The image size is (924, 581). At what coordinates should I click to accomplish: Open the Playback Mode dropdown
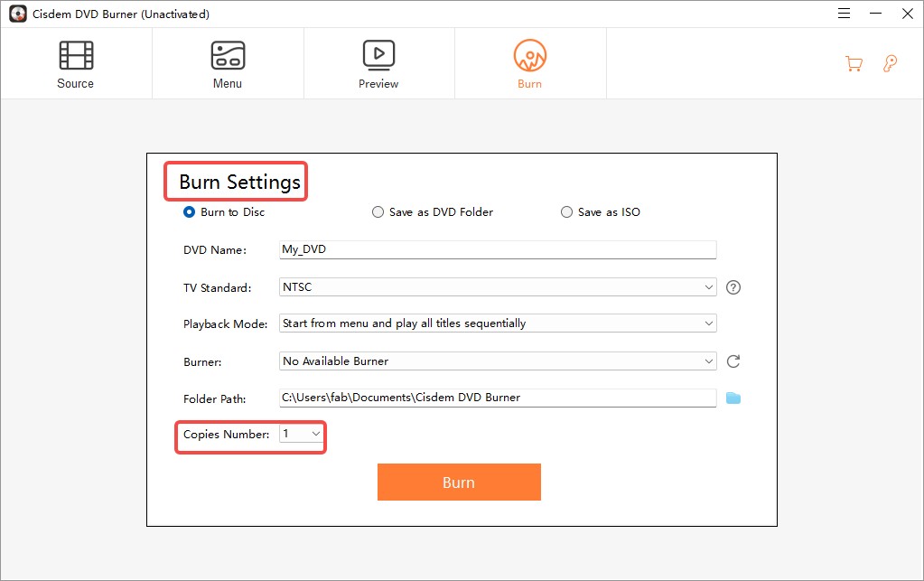tap(498, 323)
